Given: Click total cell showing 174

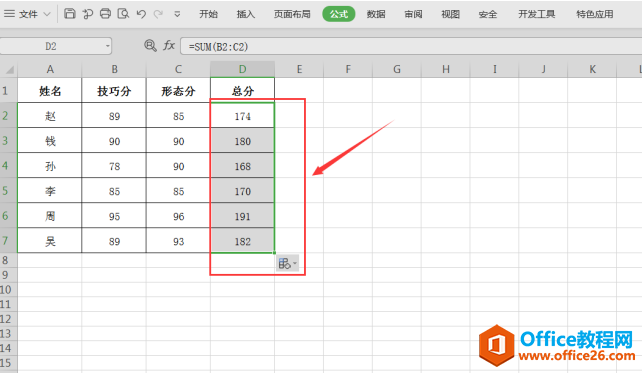Looking at the screenshot, I should point(242,116).
